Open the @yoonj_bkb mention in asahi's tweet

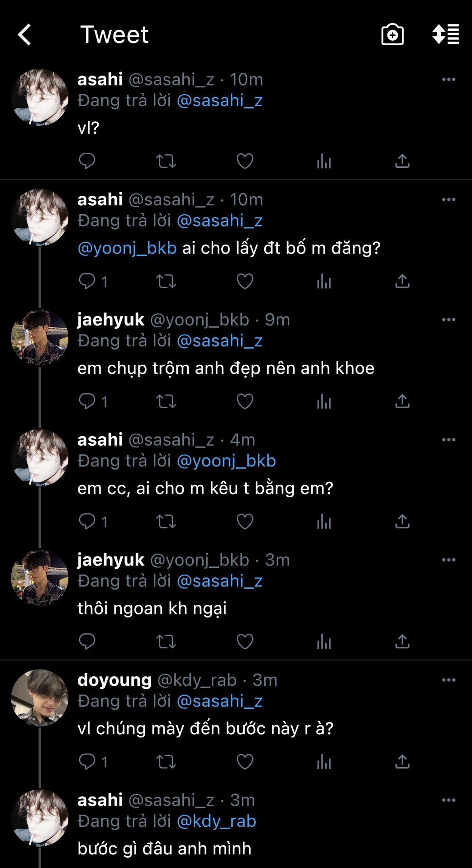(127, 248)
